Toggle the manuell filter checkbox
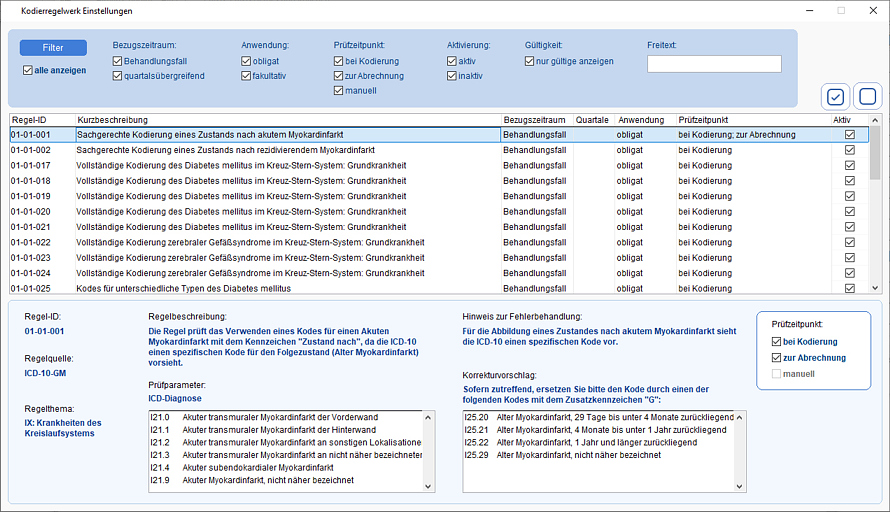Viewport: 890px width, 512px height. pos(338,90)
